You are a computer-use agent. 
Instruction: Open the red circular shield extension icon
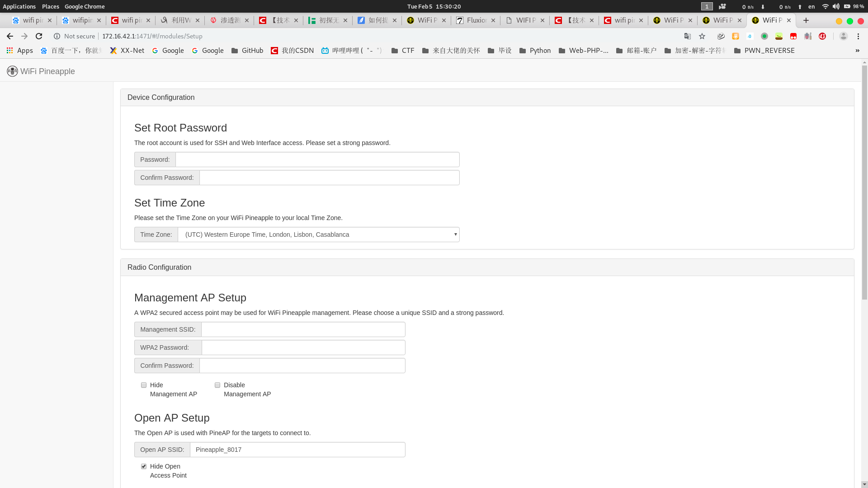click(x=822, y=36)
